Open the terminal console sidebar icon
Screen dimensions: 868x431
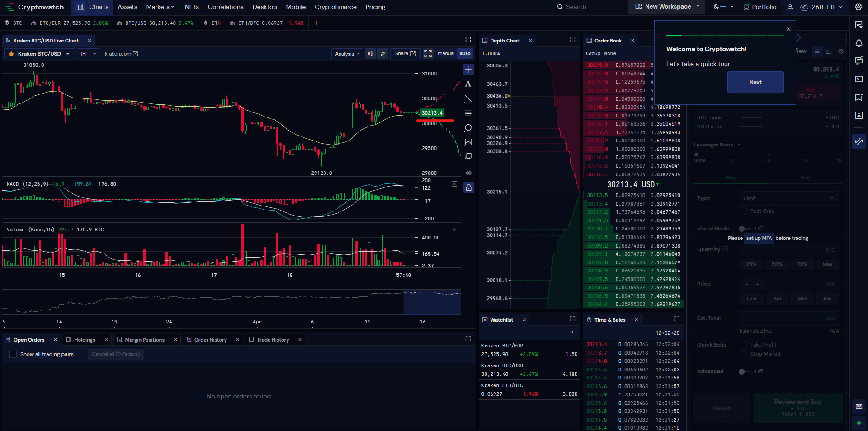tap(859, 79)
